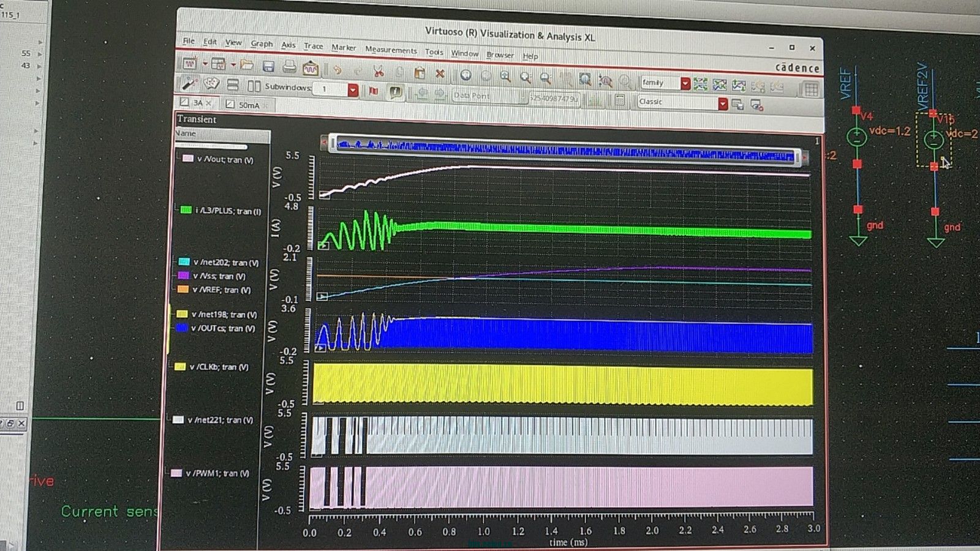Open file with the folder icon
980x551 pixels.
tap(247, 65)
